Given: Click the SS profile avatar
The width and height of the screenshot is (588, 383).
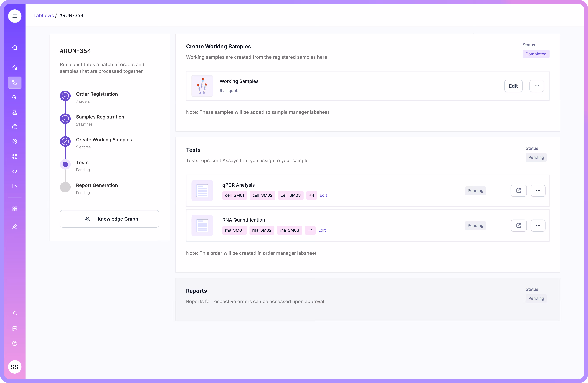Looking at the screenshot, I should tap(15, 367).
